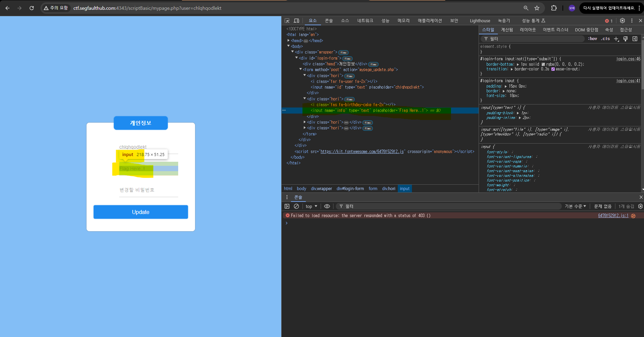Open the console drawer three-dot menu
The image size is (644, 337).
(x=287, y=197)
